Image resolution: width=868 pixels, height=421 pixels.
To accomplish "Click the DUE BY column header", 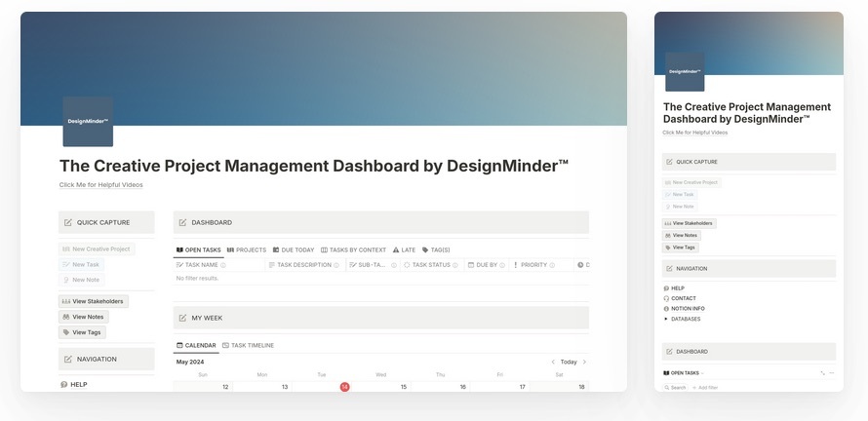I will click(x=487, y=265).
